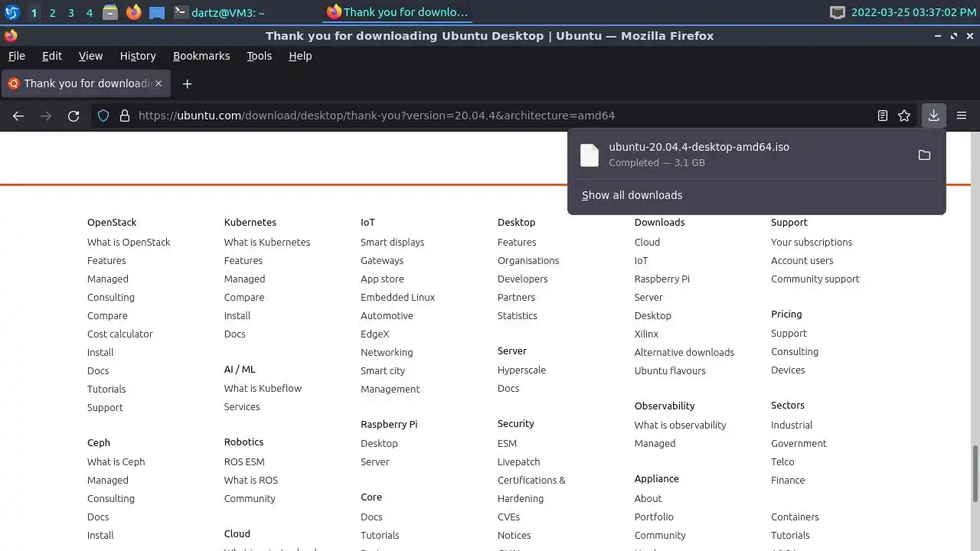Screen dimensions: 980x551
Task: Open the Firefox hamburger application menu
Action: click(962, 116)
